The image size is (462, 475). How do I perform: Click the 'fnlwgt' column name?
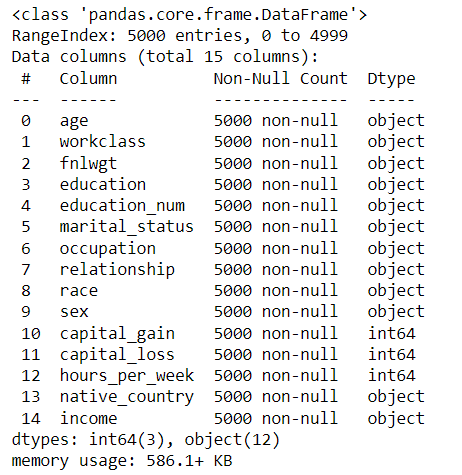(x=88, y=164)
